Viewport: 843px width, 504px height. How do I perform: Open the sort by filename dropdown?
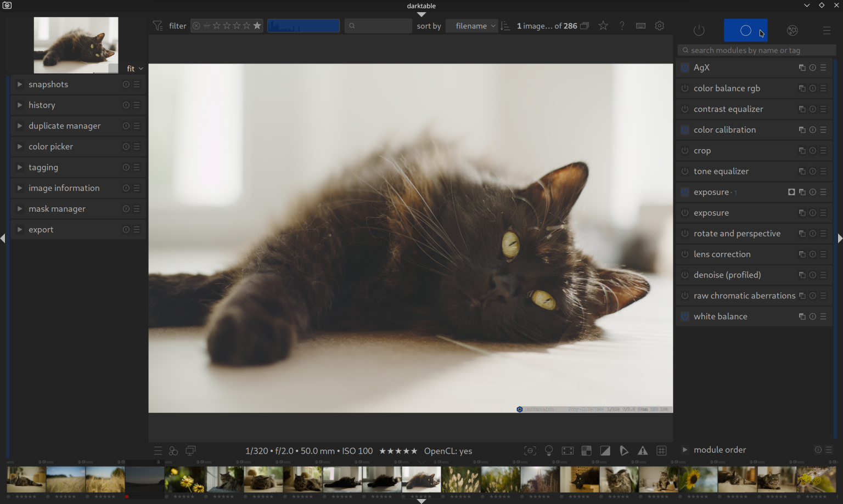[x=471, y=25]
